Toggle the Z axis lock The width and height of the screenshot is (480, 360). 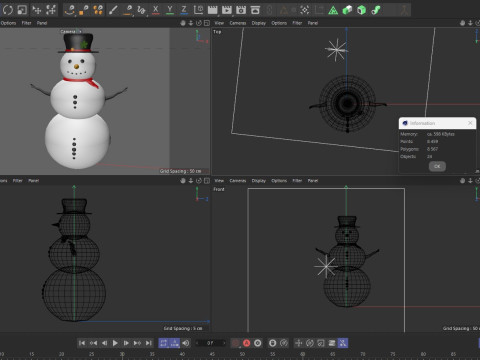[x=184, y=10]
